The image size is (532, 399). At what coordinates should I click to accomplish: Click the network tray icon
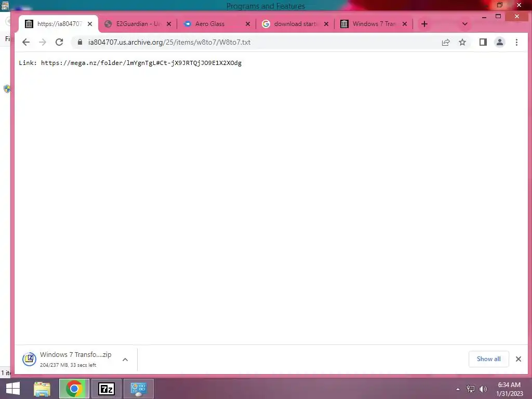pos(471,389)
